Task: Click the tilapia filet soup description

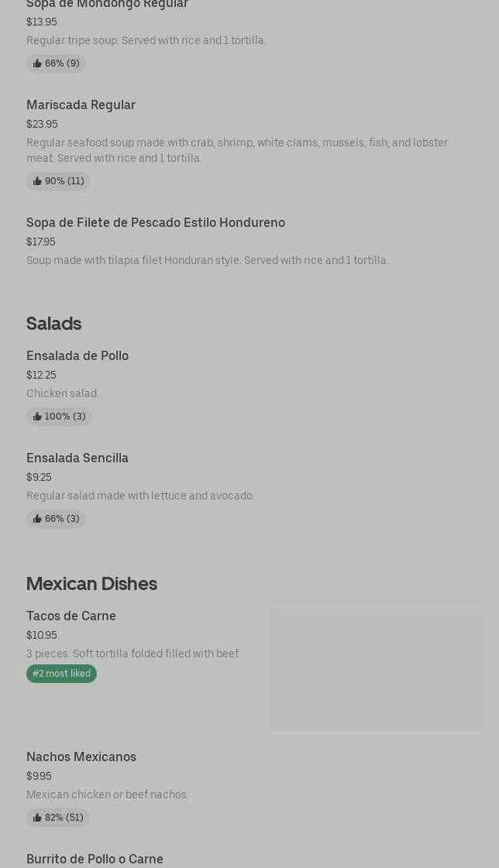Action: tap(207, 260)
